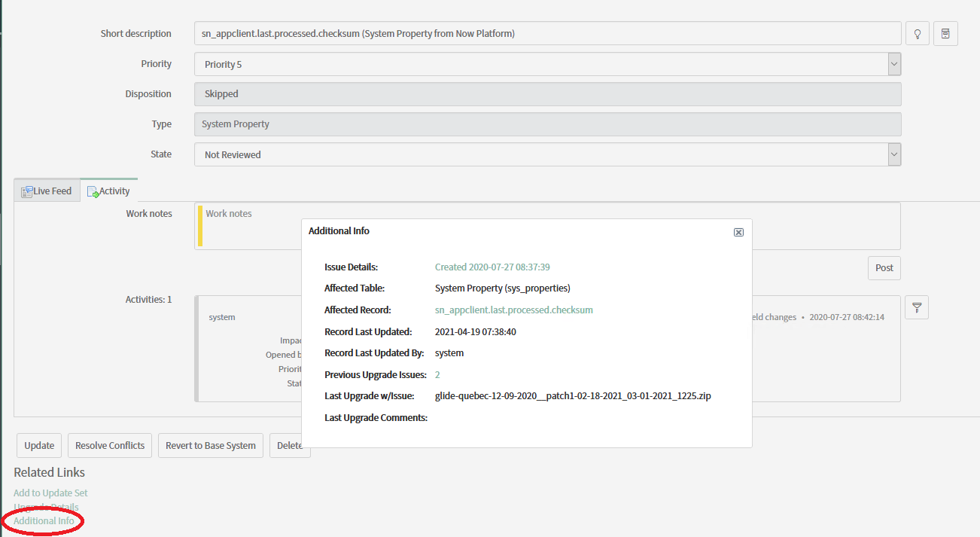
Task: Click the activity stream filter funnel icon
Action: click(916, 307)
